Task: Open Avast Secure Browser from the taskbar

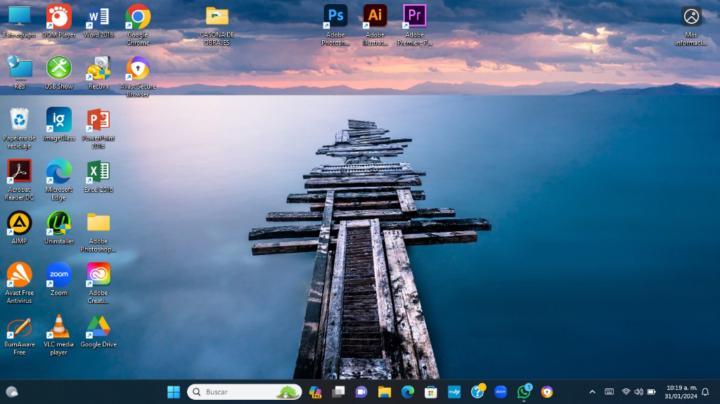Action: click(547, 392)
